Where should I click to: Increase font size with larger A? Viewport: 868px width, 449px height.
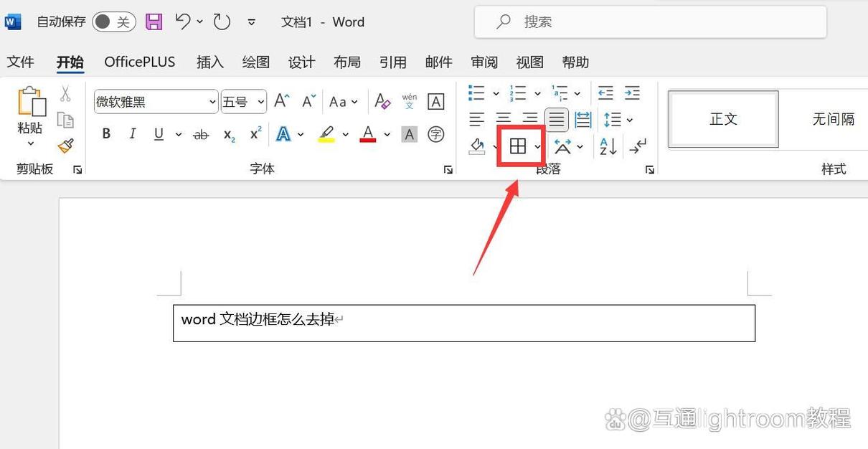(x=282, y=101)
